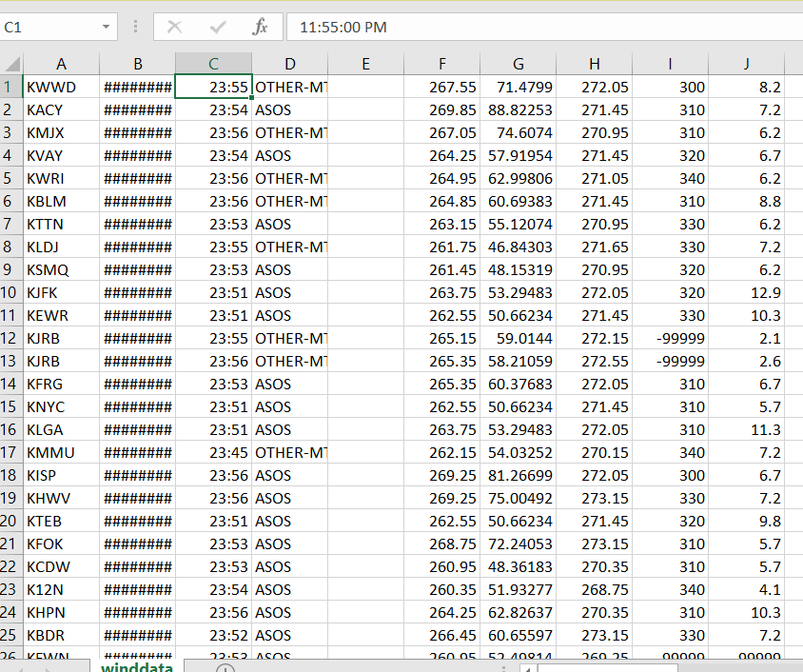803x672 pixels.
Task: Select cell with value 46.84303
Action: (x=519, y=247)
